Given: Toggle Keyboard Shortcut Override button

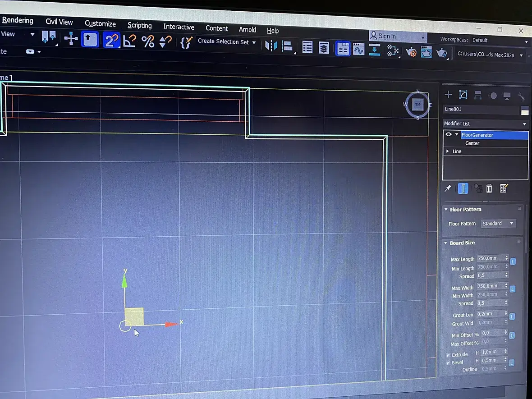Looking at the screenshot, I should pyautogui.click(x=90, y=39).
